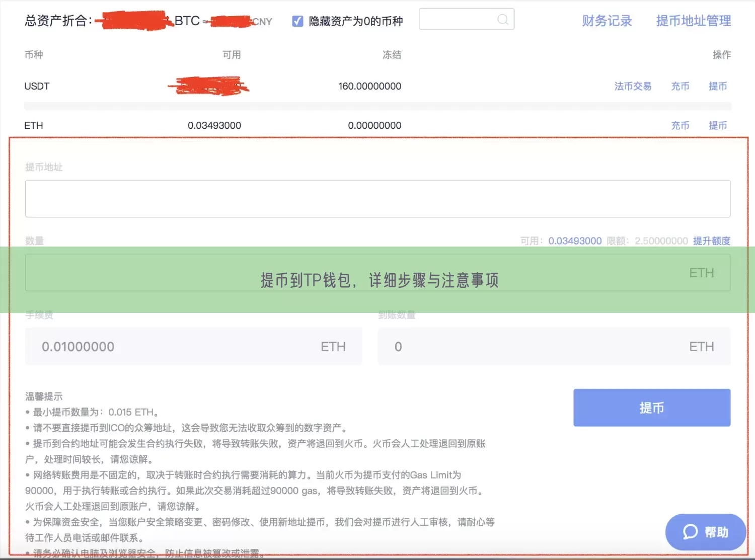Click text 最小提币数量为：0.015 ETH

tap(96, 412)
